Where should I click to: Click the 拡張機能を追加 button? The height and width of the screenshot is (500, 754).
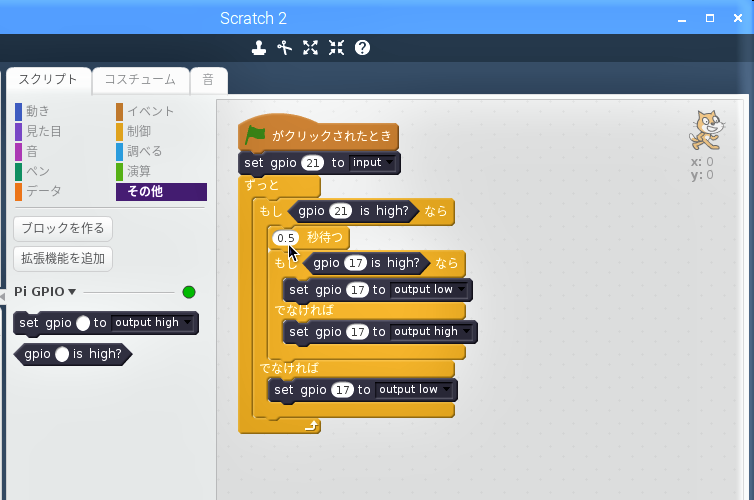coord(63,259)
